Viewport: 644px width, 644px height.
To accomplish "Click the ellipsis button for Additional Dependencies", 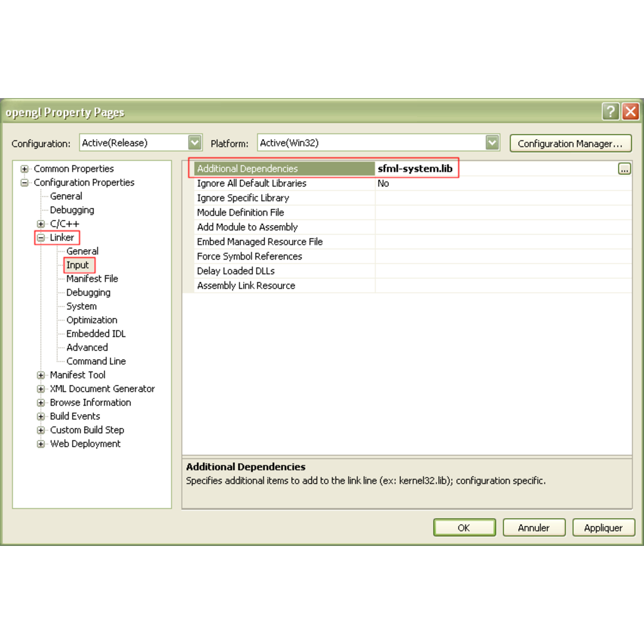I will click(x=624, y=169).
